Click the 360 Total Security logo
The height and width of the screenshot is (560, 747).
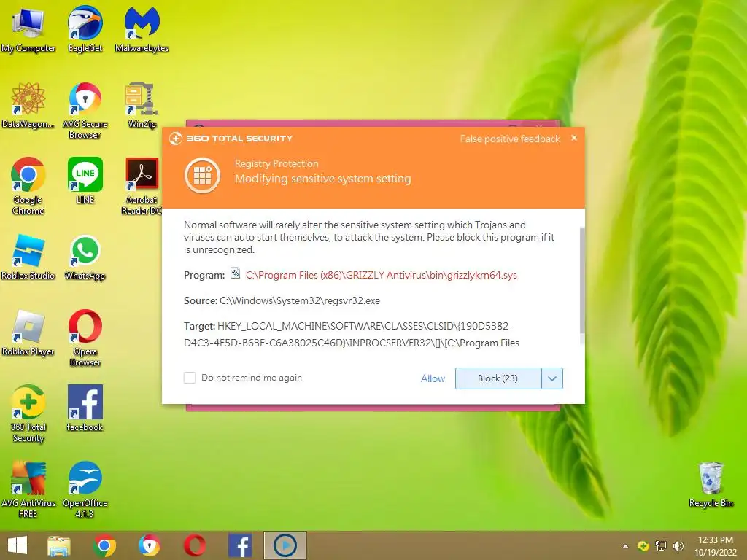pos(231,139)
